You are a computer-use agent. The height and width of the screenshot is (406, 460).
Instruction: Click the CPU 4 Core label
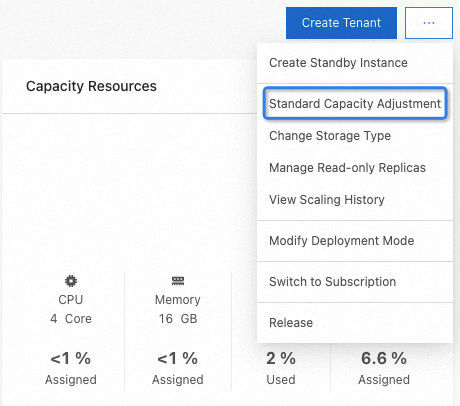pyautogui.click(x=71, y=319)
